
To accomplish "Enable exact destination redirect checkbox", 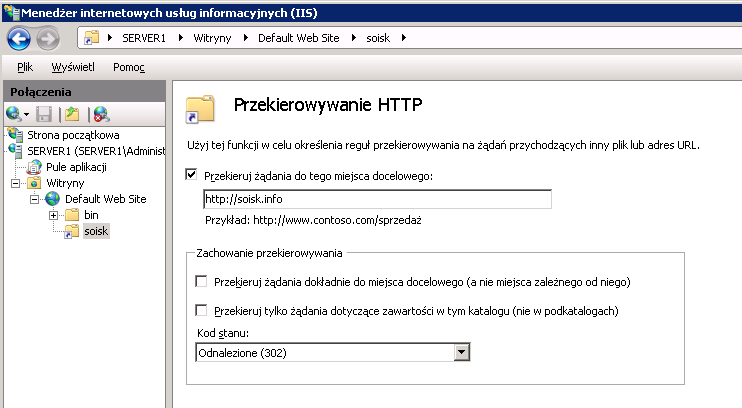I will coord(201,282).
